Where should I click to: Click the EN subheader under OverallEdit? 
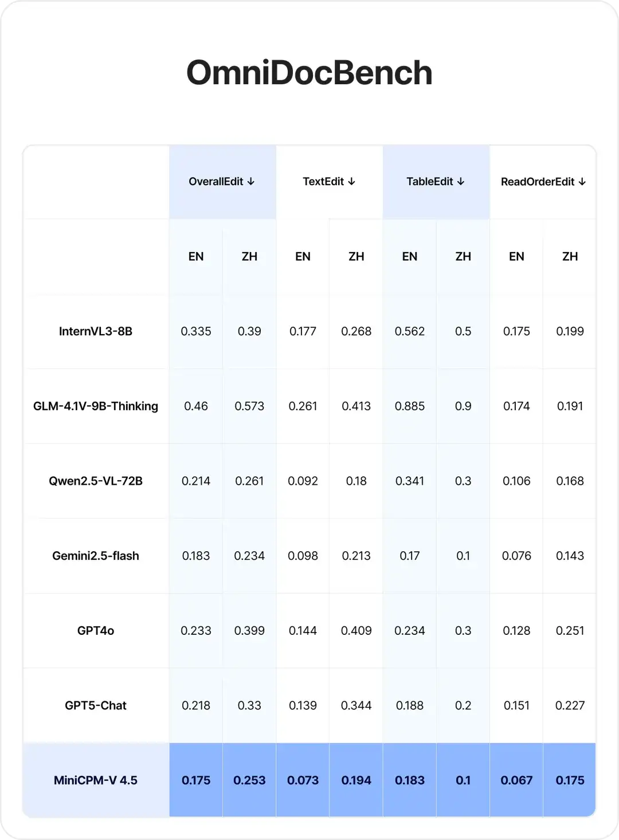[196, 257]
